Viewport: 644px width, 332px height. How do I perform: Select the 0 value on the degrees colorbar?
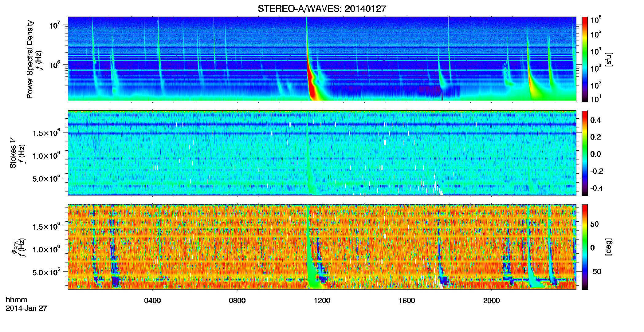(x=593, y=248)
